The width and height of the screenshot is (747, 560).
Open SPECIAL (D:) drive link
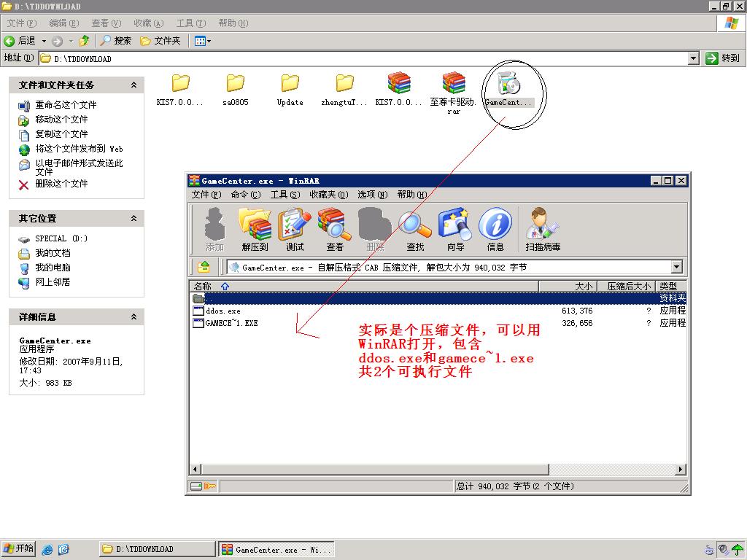61,238
